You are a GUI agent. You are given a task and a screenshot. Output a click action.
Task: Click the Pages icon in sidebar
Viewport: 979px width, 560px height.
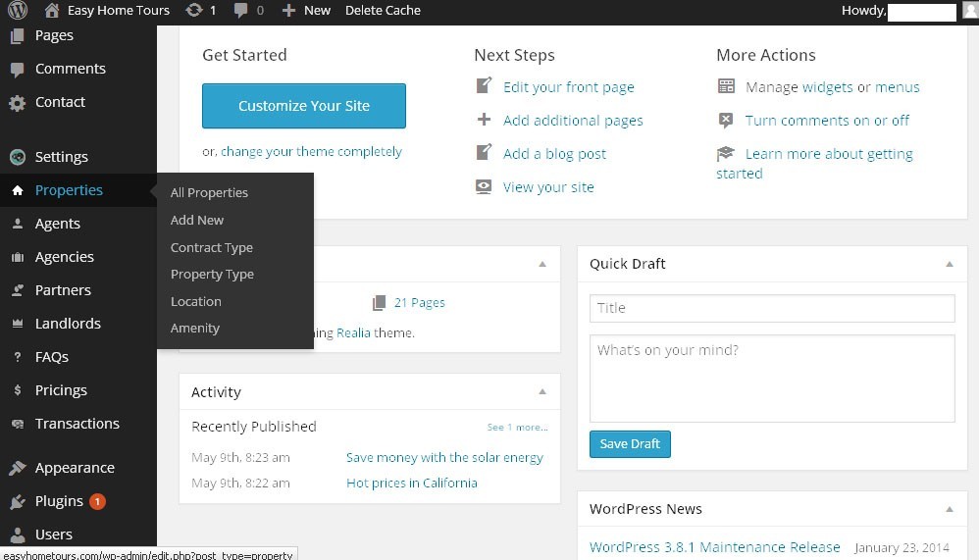(18, 35)
